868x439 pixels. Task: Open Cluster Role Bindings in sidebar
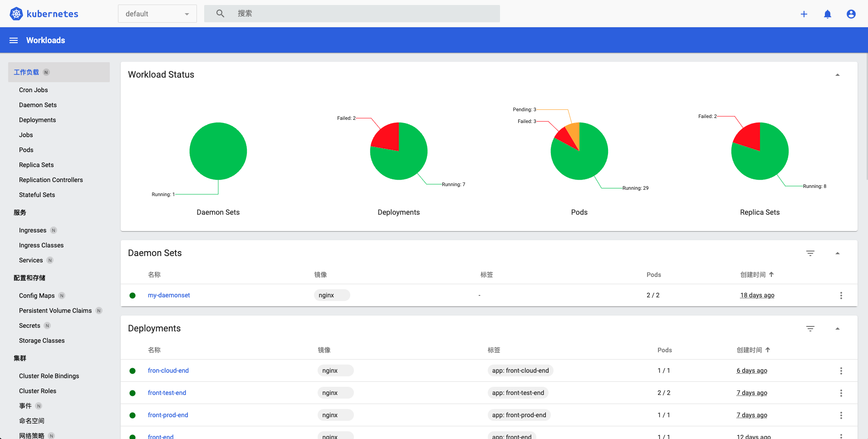click(x=49, y=376)
